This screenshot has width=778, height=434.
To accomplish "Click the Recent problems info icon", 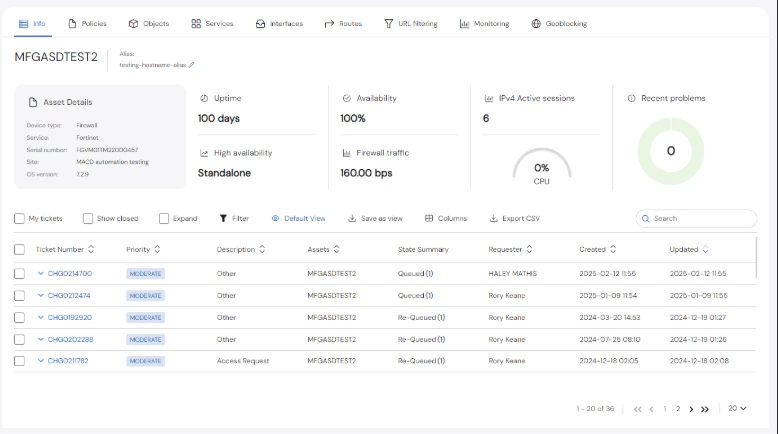I will [x=631, y=98].
